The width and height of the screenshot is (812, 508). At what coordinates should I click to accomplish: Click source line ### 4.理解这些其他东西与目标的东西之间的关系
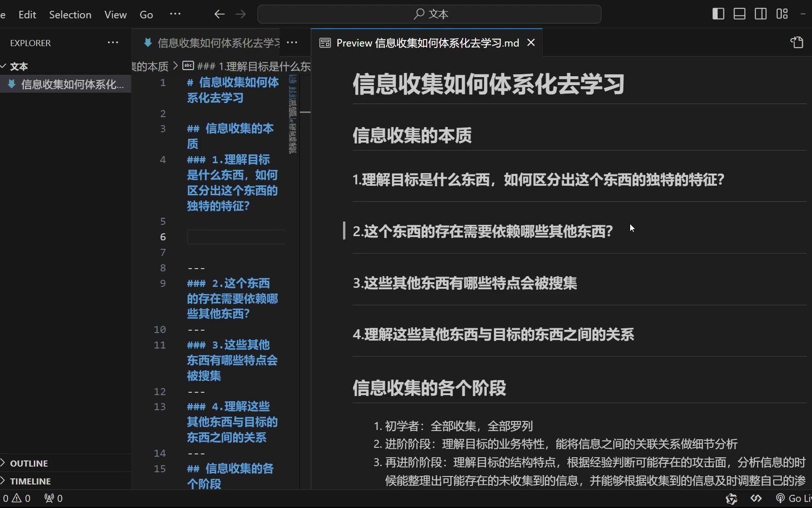233,421
